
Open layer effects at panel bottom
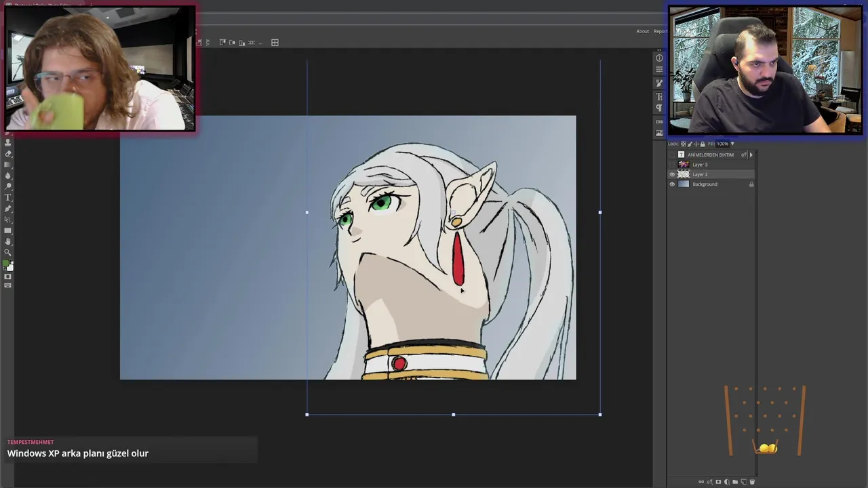710,482
